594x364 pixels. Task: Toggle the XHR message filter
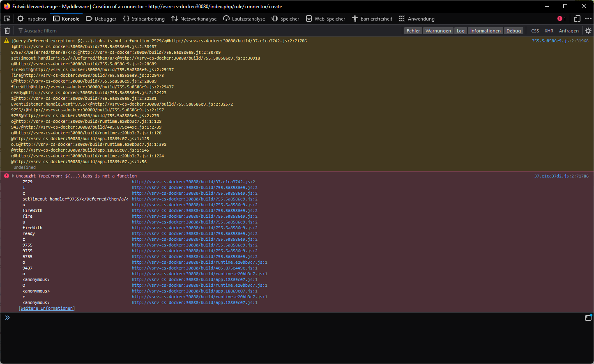click(549, 30)
